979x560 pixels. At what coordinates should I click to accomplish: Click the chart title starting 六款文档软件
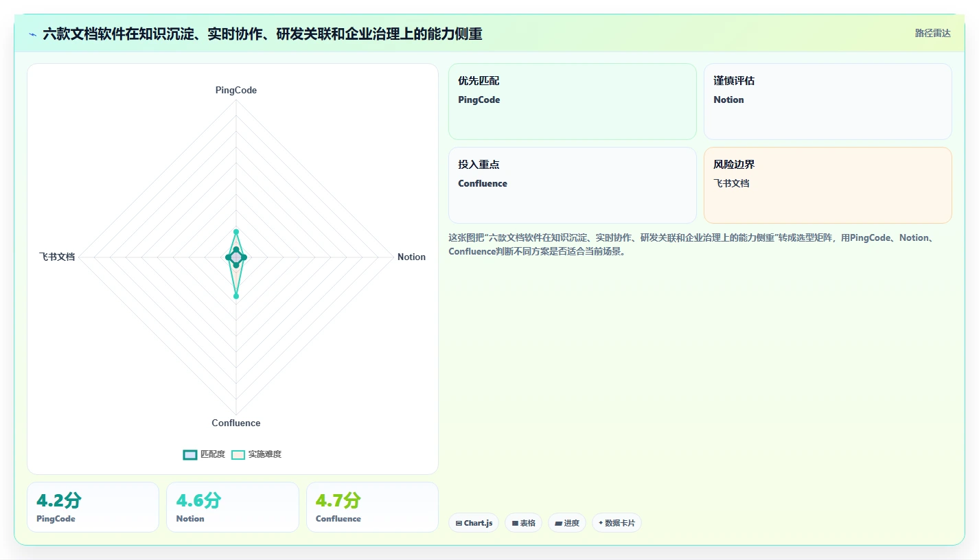pyautogui.click(x=262, y=34)
